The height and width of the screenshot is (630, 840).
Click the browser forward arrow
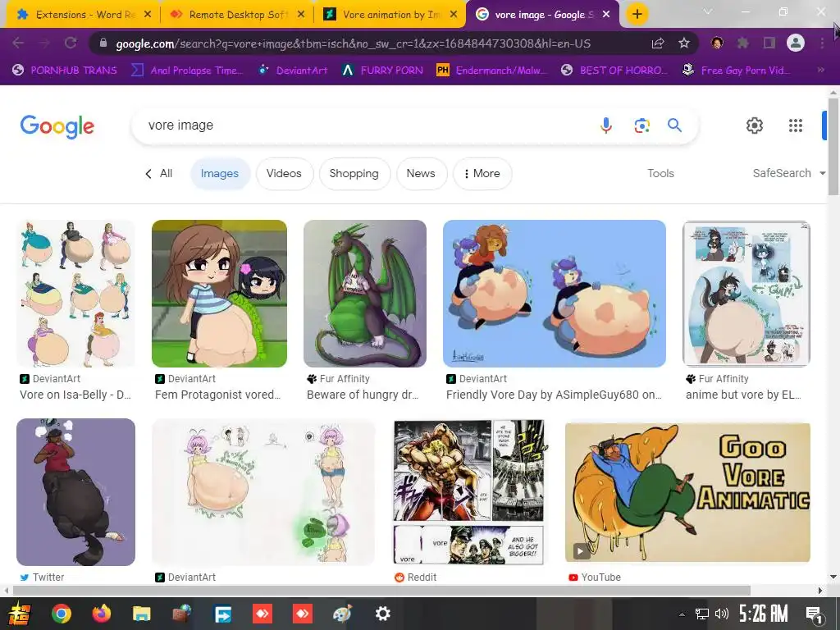coord(44,43)
